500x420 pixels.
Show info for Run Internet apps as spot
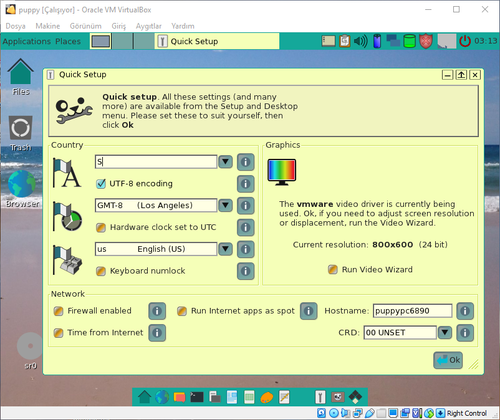pyautogui.click(x=308, y=311)
